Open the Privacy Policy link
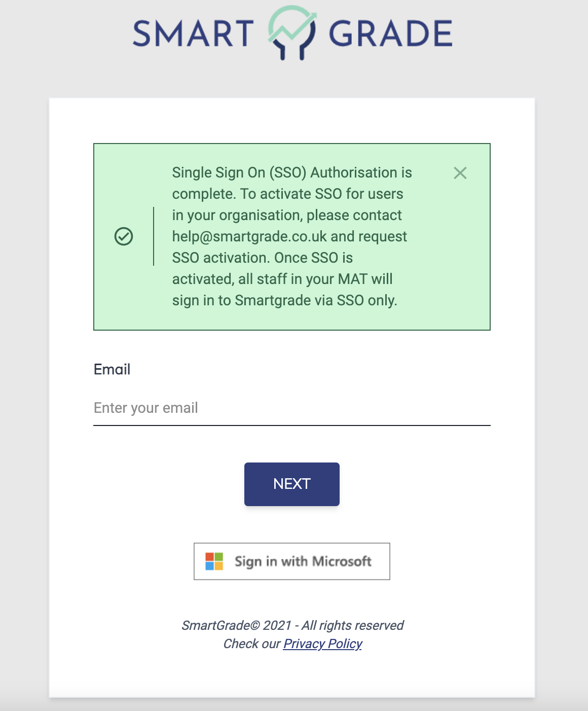The width and height of the screenshot is (588, 711). (323, 644)
